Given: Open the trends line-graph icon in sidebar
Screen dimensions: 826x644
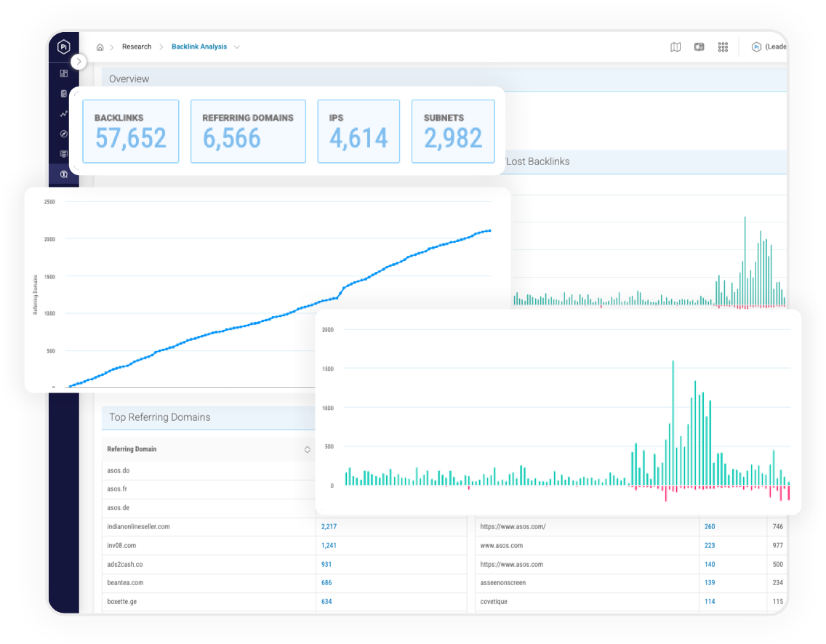Looking at the screenshot, I should point(64,113).
